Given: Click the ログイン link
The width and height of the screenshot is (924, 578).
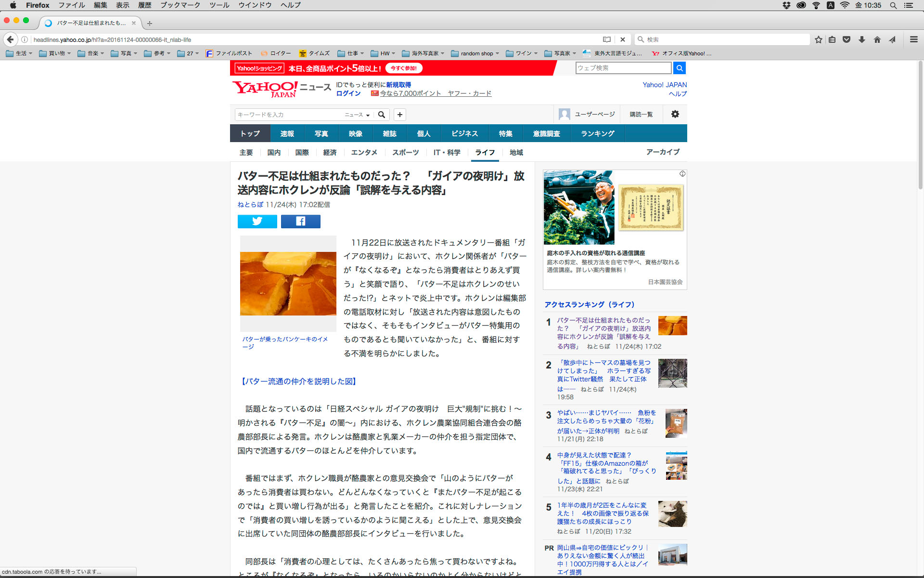Looking at the screenshot, I should coord(348,93).
